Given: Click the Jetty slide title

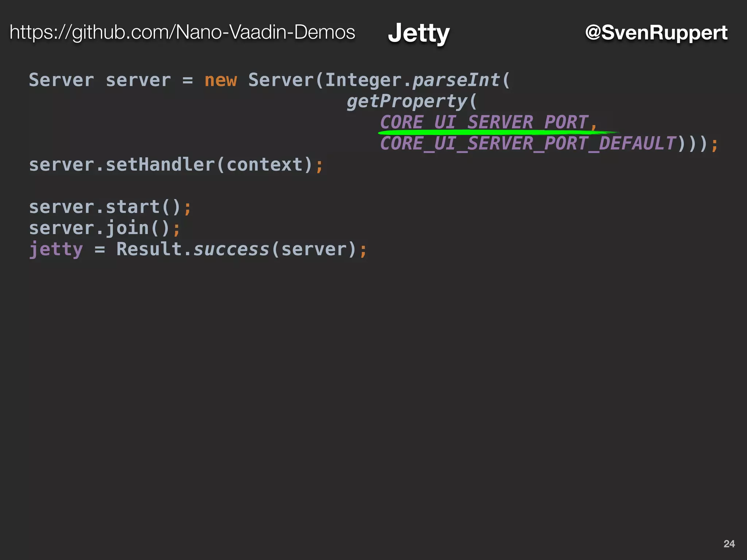Looking at the screenshot, I should click(419, 33).
